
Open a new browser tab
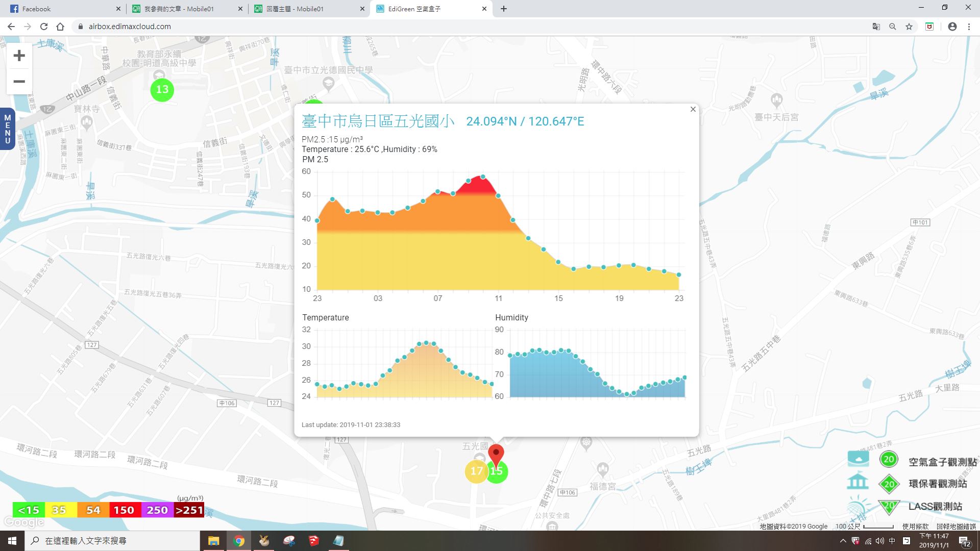point(504,9)
